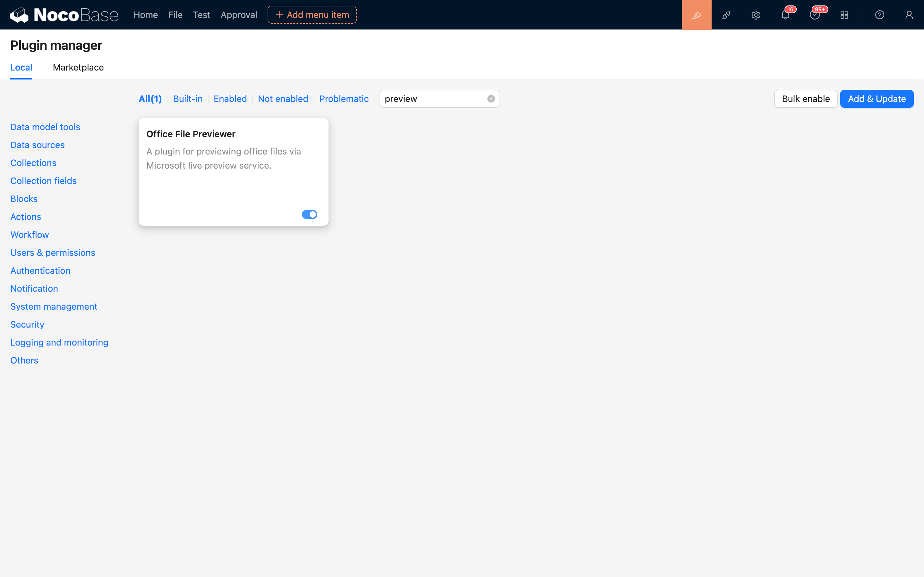
Task: Open notifications bell icon
Action: tap(785, 15)
